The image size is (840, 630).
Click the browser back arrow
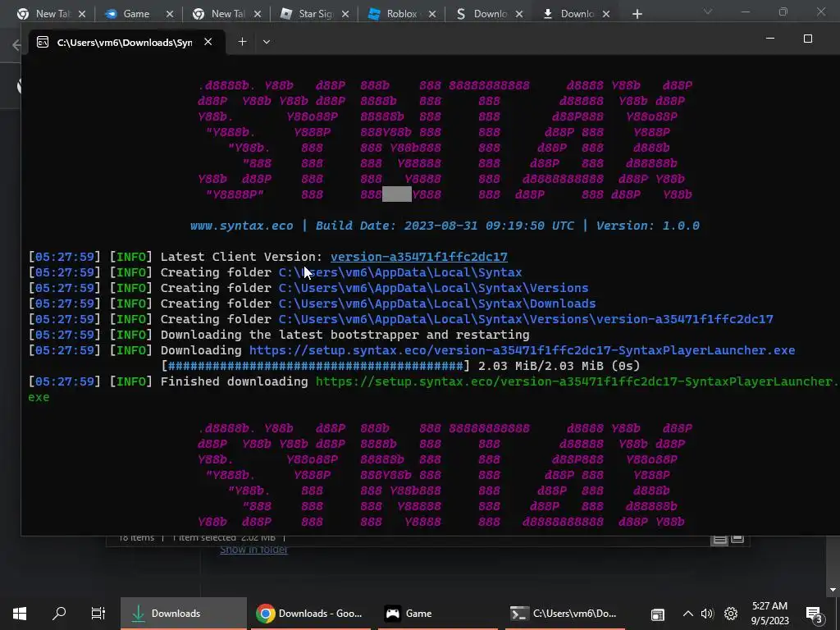tap(16, 45)
